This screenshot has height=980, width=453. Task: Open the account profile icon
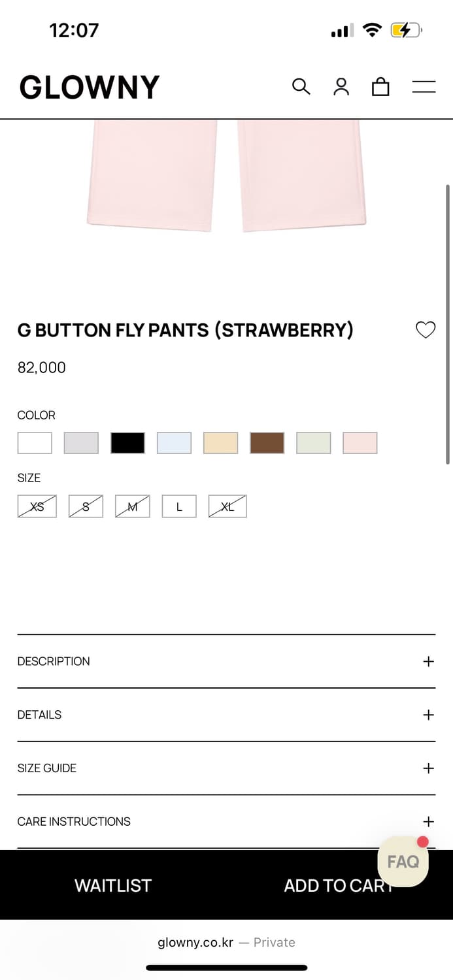tap(341, 86)
